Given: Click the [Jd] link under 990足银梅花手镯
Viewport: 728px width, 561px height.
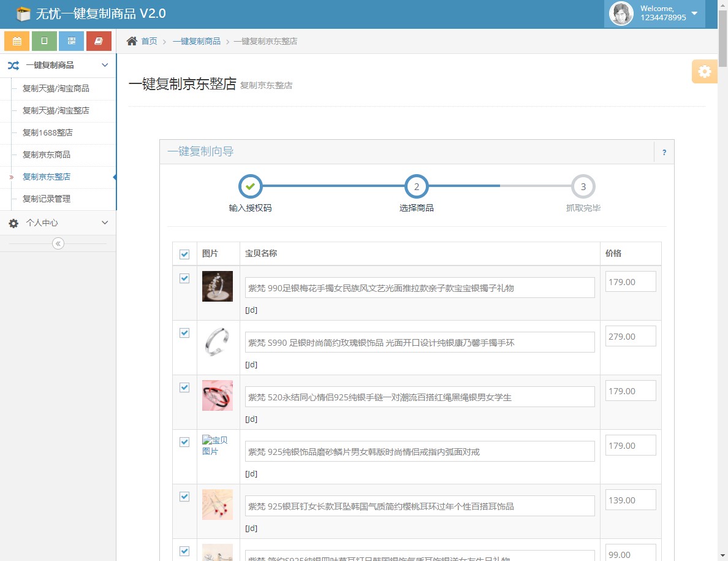Looking at the screenshot, I should point(251,310).
